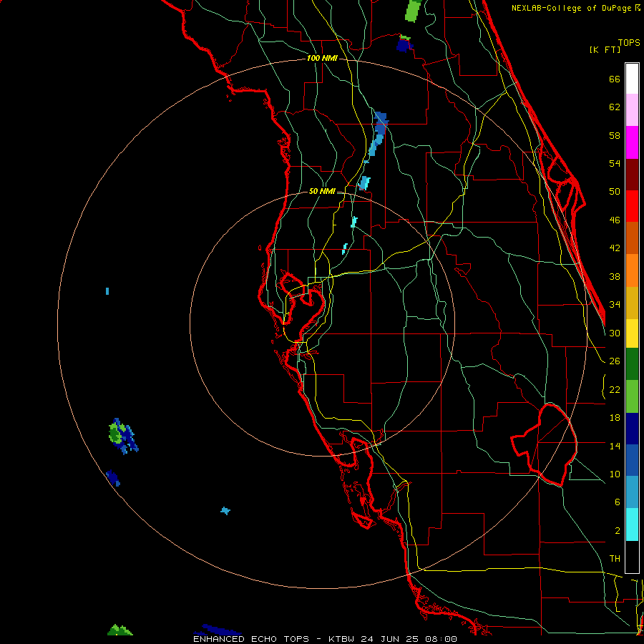Click the '[K FT]' units label
Screen dimensions: 644x644
point(605,50)
